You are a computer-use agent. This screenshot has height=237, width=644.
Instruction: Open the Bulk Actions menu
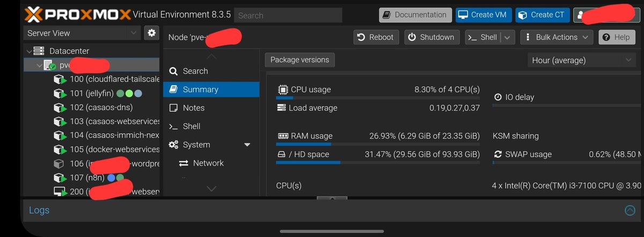point(557,37)
